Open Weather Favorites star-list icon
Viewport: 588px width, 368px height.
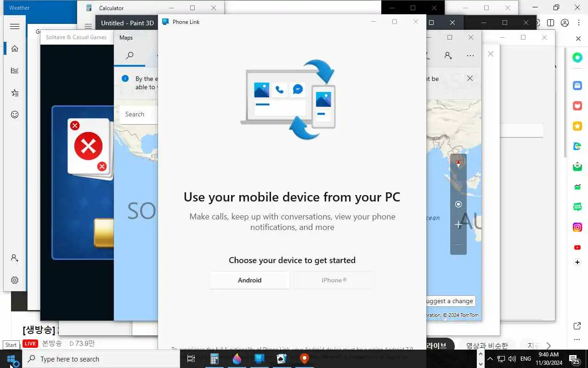[15, 92]
